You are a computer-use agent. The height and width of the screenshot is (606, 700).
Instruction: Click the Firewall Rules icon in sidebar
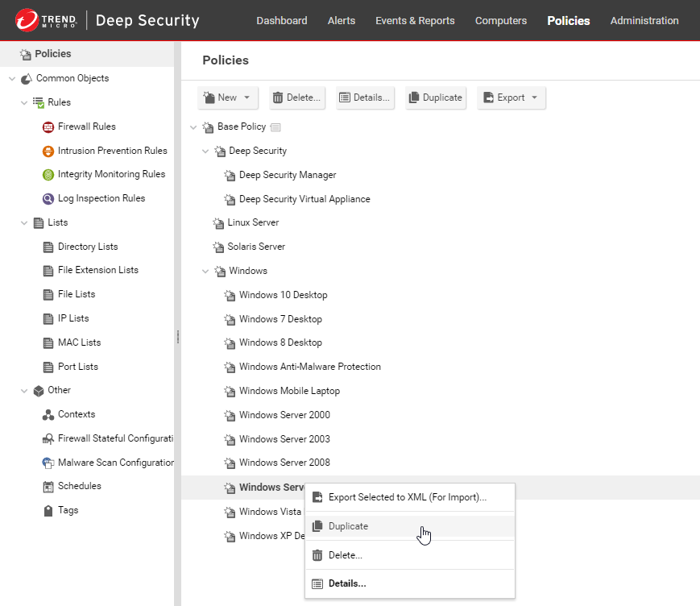tap(48, 127)
